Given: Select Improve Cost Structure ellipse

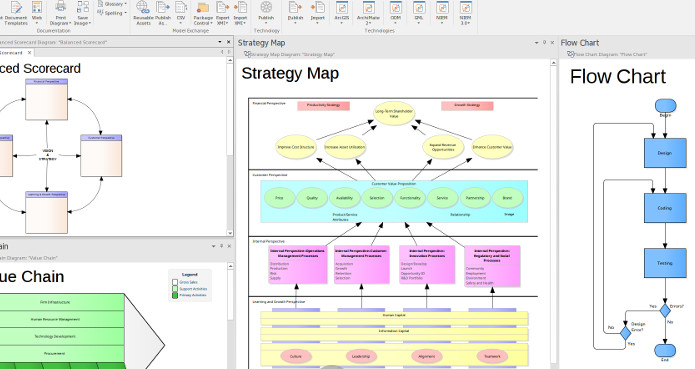Looking at the screenshot, I should pos(296,147).
